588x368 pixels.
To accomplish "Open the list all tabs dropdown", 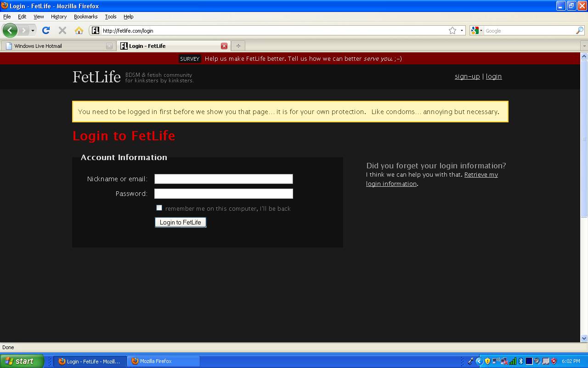I will click(584, 46).
